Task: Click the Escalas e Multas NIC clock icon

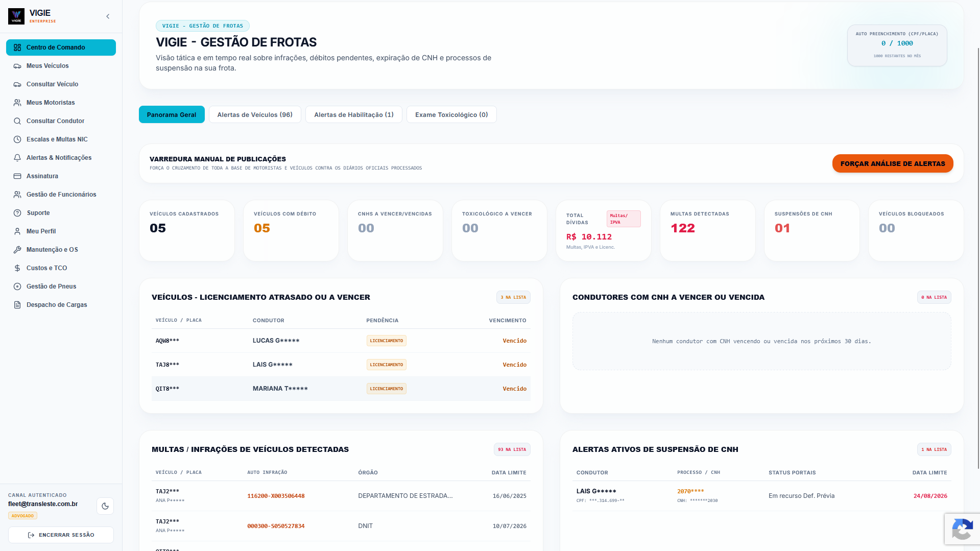Action: (x=17, y=139)
